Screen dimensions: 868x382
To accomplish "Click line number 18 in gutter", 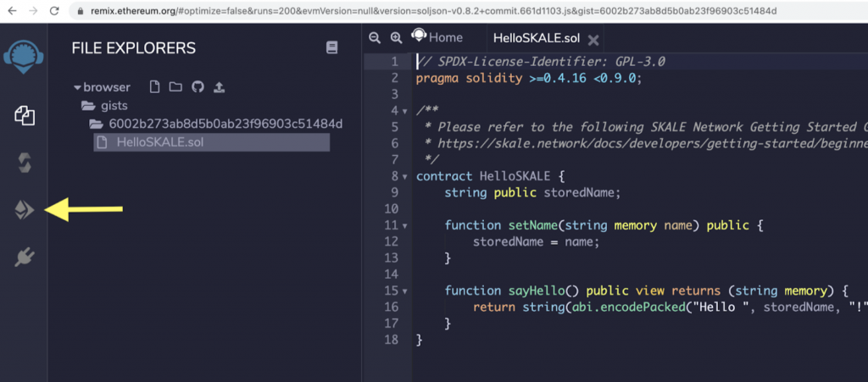I will pos(391,340).
